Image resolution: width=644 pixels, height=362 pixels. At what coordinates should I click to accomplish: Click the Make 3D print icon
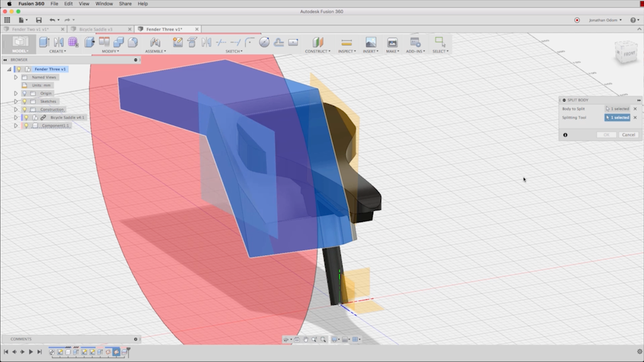(x=392, y=42)
